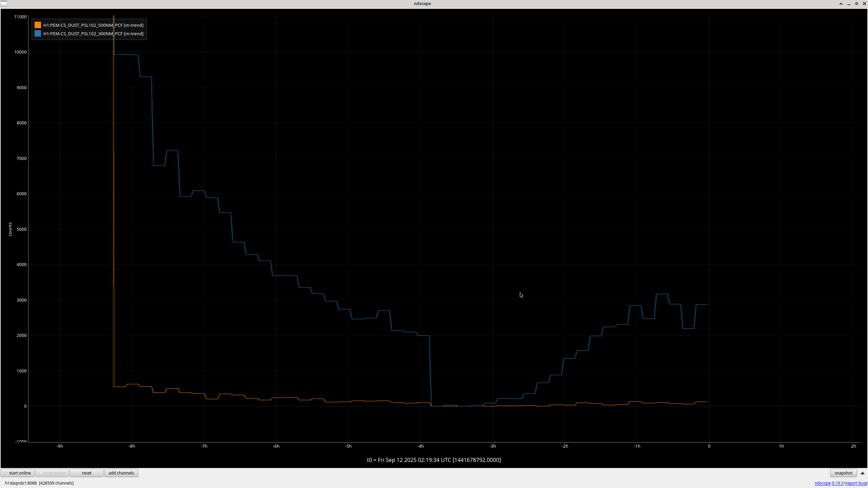Viewport: 868px width, 488px height.
Task: Click the start online play button
Action: (x=18, y=473)
